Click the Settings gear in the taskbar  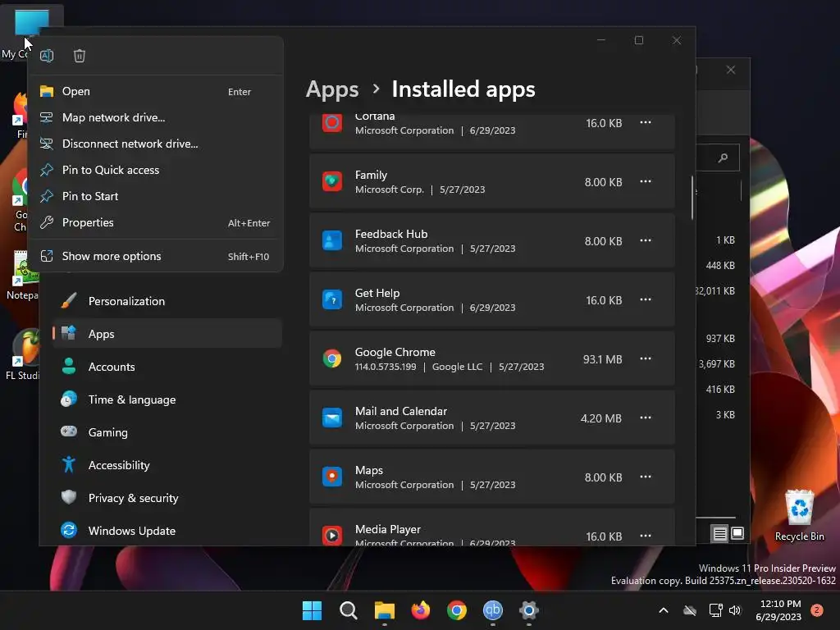pos(529,610)
